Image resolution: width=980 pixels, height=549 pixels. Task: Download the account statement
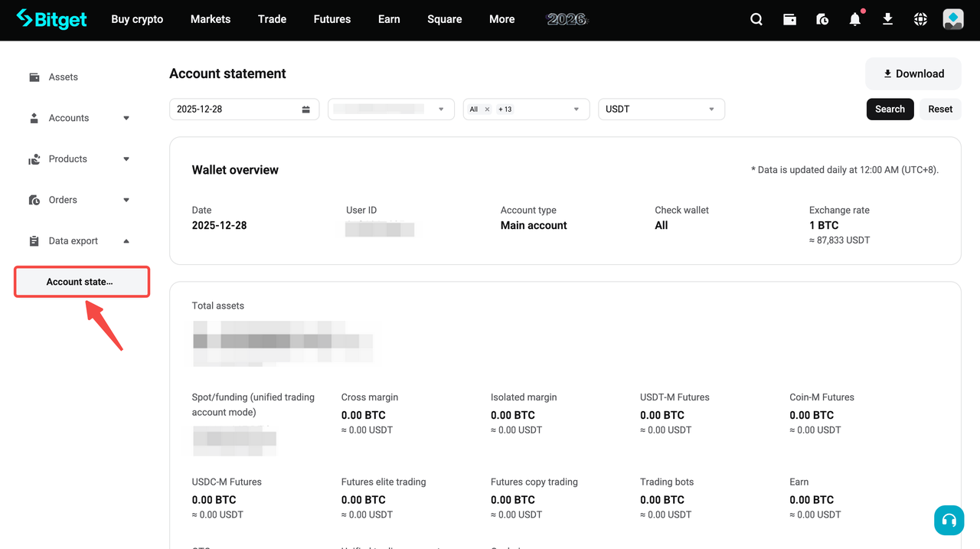click(x=913, y=74)
